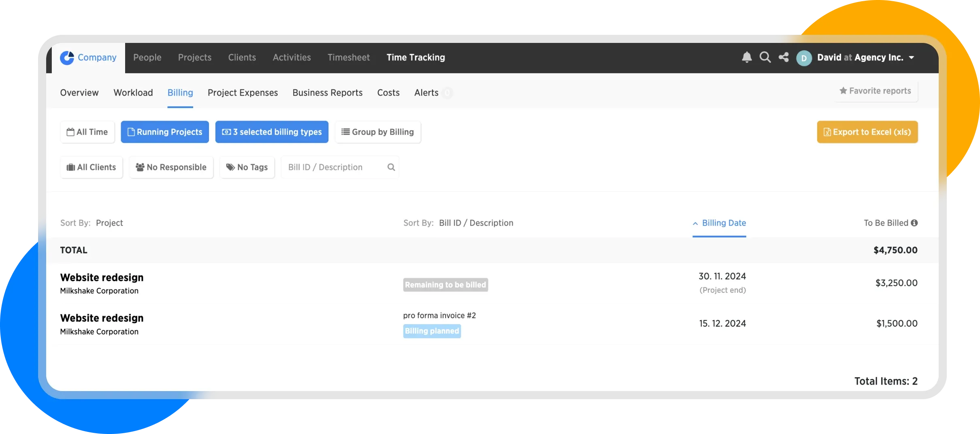Open the No Tags filter
Screen dimensions: 980x434
click(x=247, y=167)
